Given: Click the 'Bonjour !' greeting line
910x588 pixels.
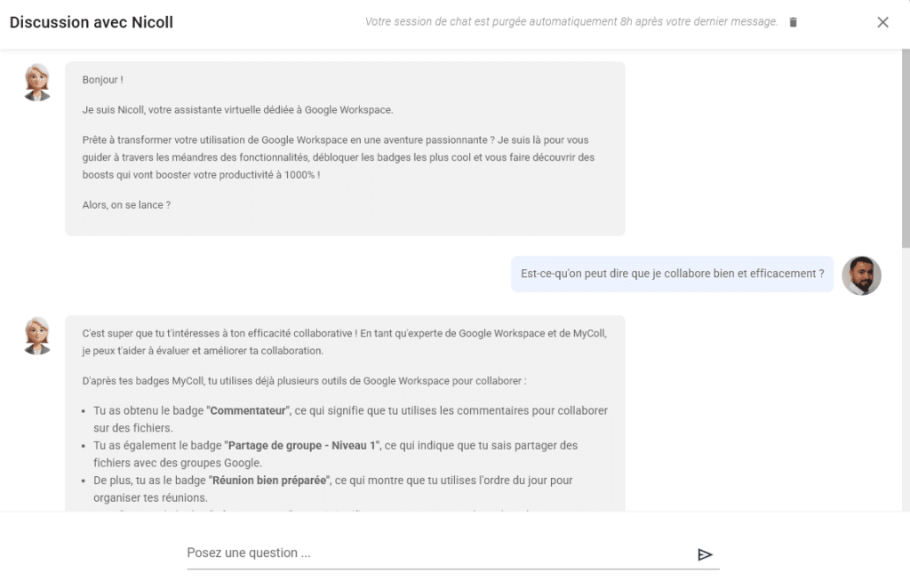Looking at the screenshot, I should pos(103,79).
